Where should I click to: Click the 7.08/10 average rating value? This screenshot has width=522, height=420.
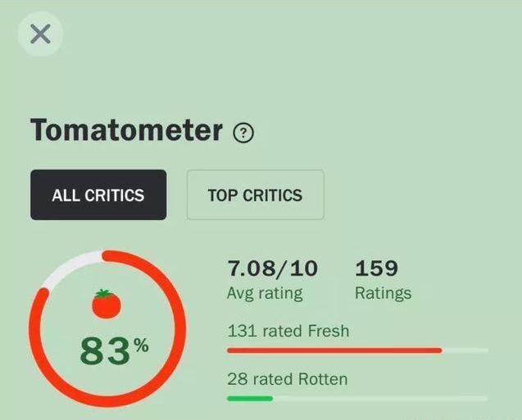tap(273, 269)
